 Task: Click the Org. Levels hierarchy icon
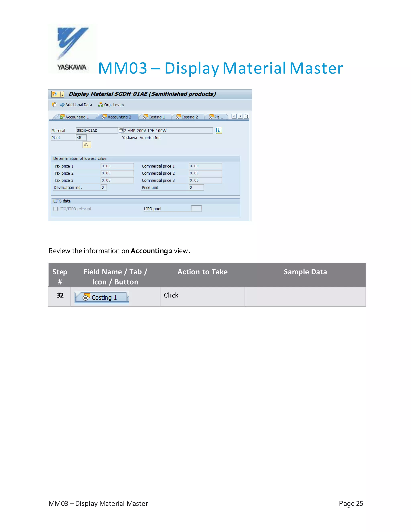pos(101,105)
